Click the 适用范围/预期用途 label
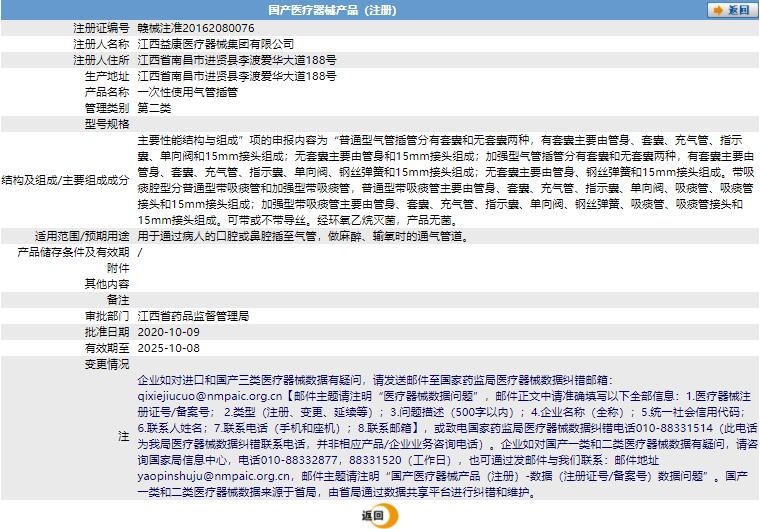The height and width of the screenshot is (529, 760). tap(82, 237)
